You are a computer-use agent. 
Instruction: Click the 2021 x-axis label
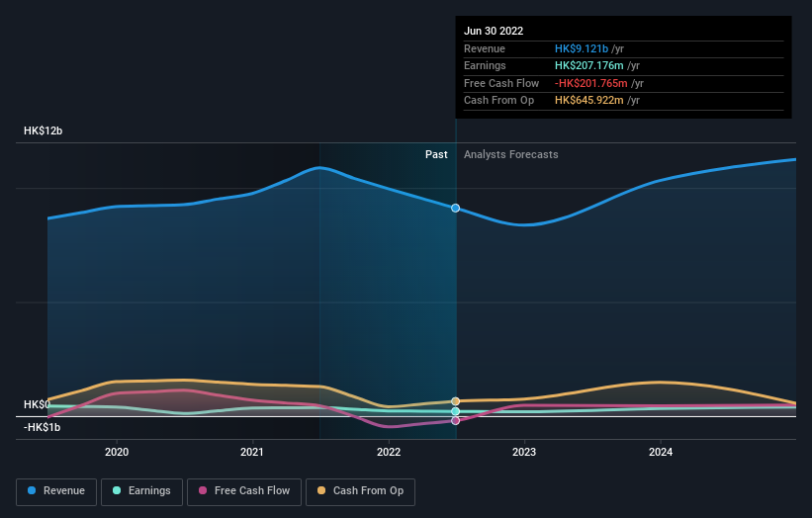tap(252, 452)
